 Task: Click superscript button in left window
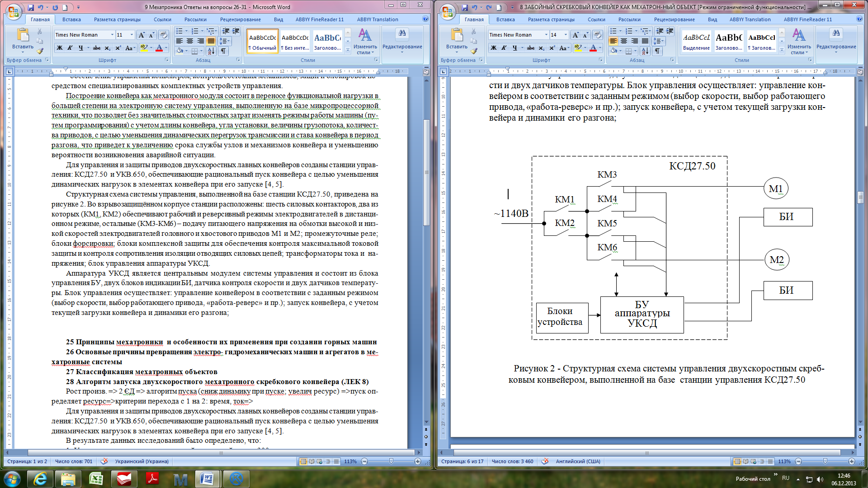(118, 48)
